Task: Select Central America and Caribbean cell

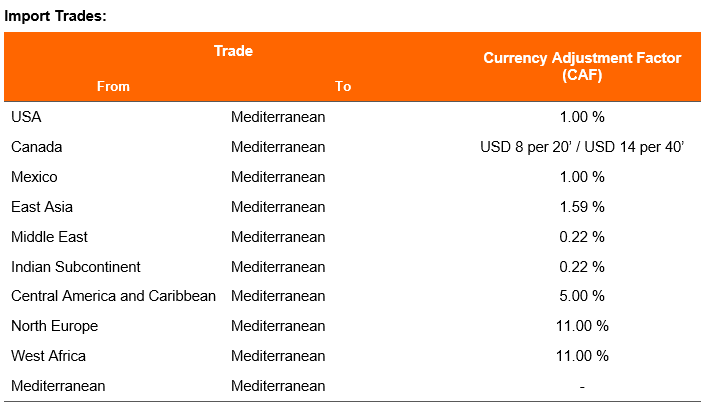Action: (113, 296)
